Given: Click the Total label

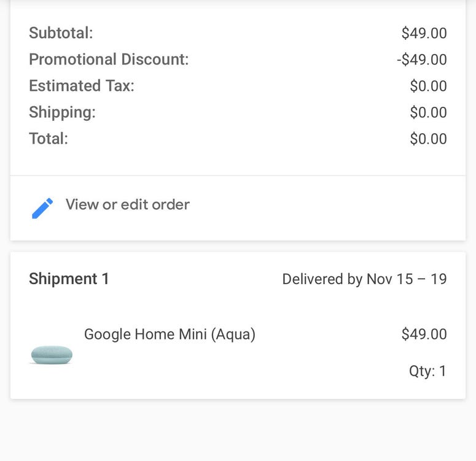Looking at the screenshot, I should tap(49, 139).
